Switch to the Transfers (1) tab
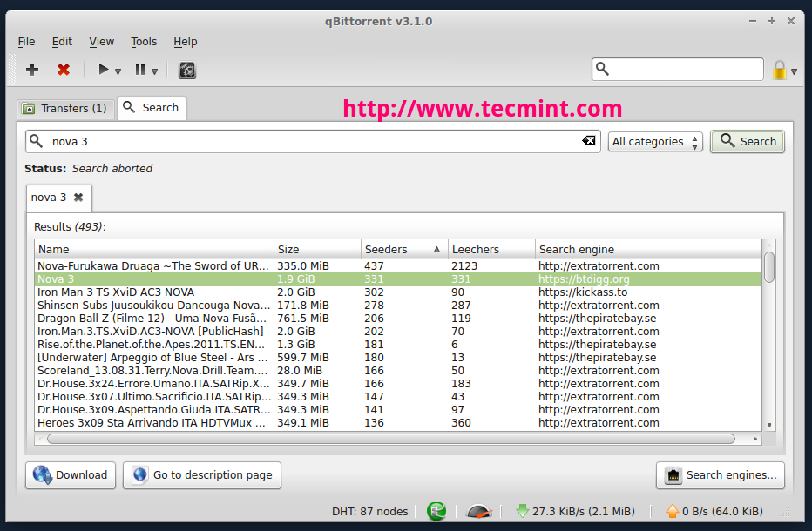 [x=65, y=108]
